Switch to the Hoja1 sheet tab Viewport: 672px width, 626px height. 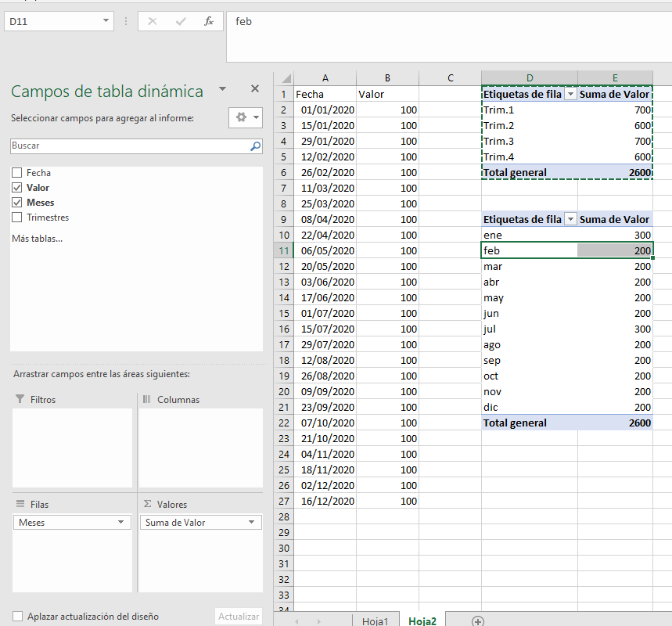coord(375,621)
